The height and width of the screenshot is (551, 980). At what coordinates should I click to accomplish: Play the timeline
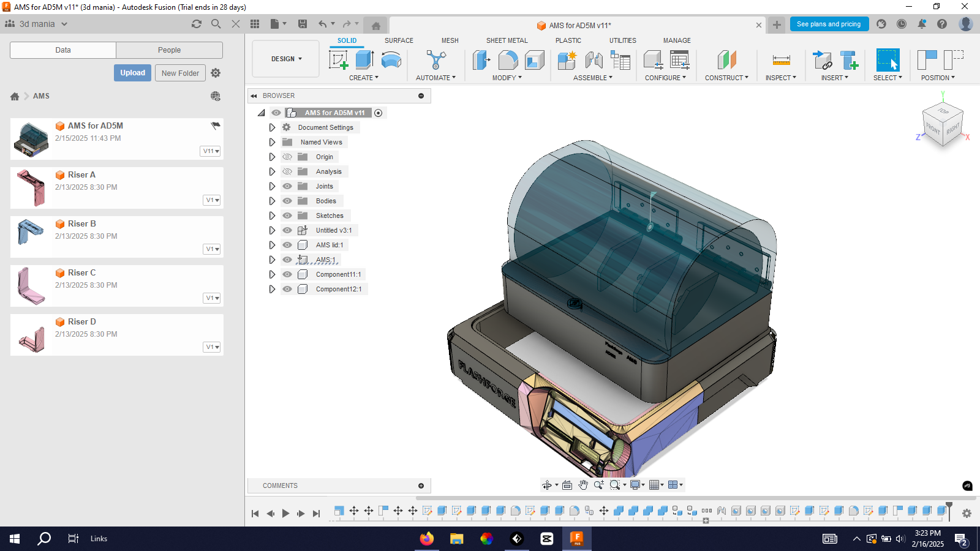(x=285, y=514)
